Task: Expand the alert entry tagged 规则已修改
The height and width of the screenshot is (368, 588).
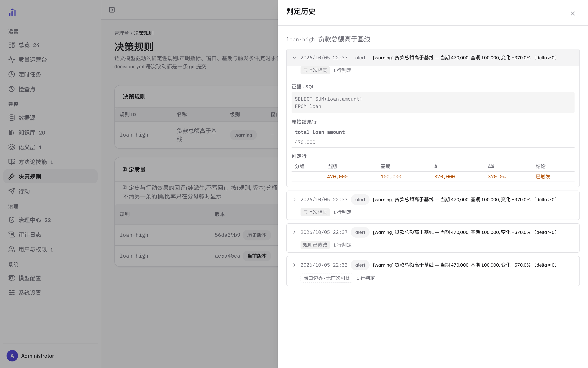Action: coord(294,232)
